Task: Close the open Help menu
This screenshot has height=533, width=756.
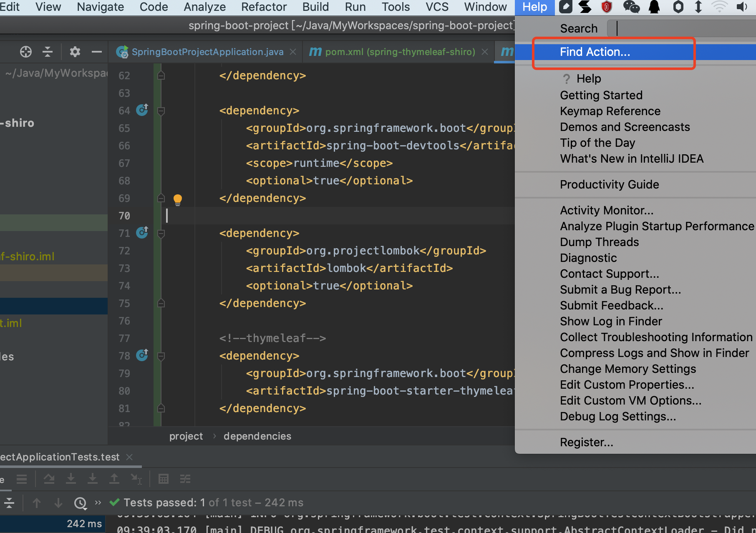Action: (x=535, y=7)
